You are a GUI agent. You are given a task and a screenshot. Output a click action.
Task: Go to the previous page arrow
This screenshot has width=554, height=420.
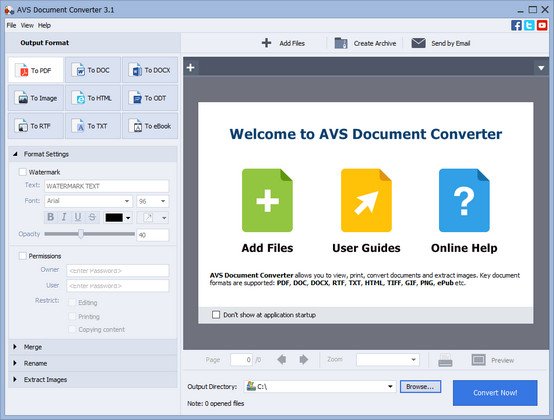(x=282, y=360)
